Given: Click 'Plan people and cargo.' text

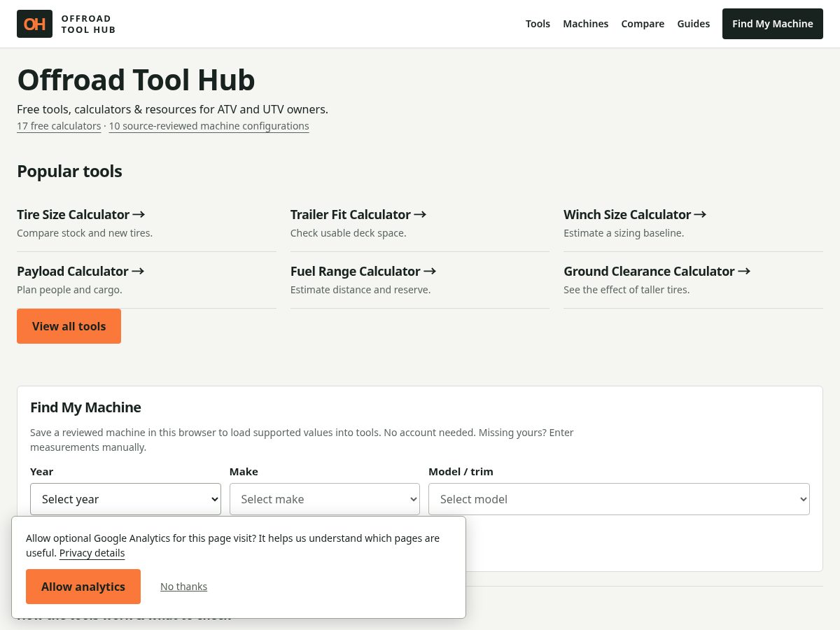Looking at the screenshot, I should point(69,290).
